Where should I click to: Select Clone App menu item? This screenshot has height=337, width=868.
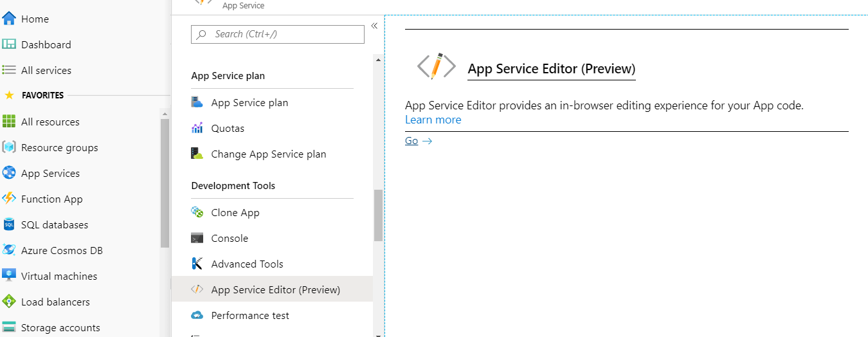(235, 212)
